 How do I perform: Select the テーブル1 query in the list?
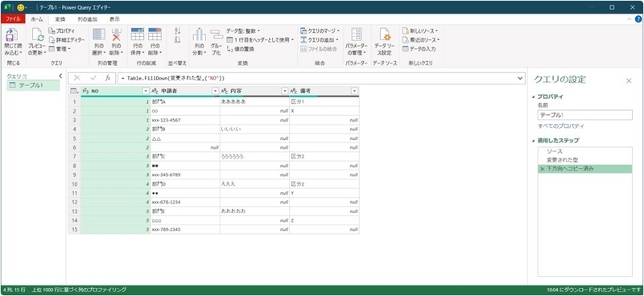[x=34, y=85]
